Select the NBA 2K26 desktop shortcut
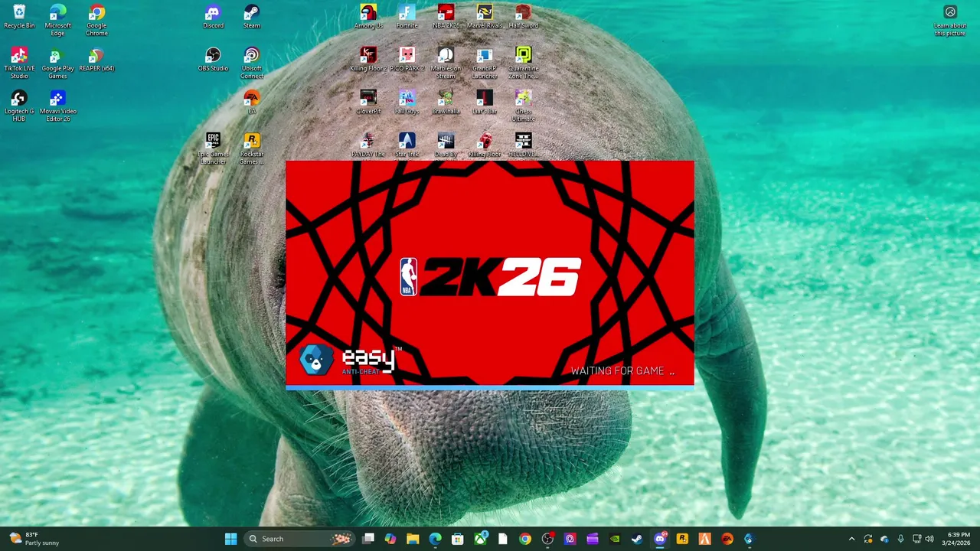 [x=446, y=17]
